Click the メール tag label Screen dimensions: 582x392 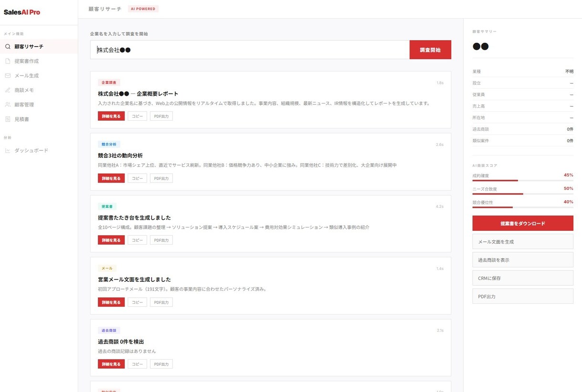[x=107, y=268]
